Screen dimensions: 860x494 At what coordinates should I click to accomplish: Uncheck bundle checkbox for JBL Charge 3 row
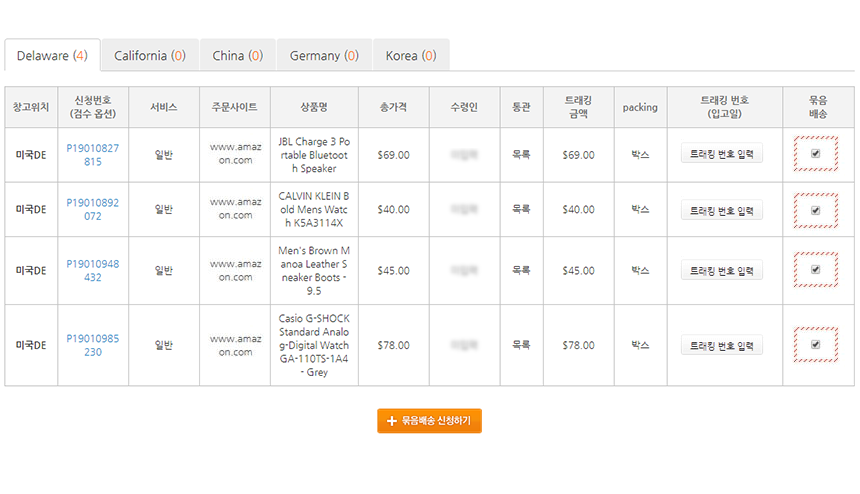pyautogui.click(x=816, y=154)
